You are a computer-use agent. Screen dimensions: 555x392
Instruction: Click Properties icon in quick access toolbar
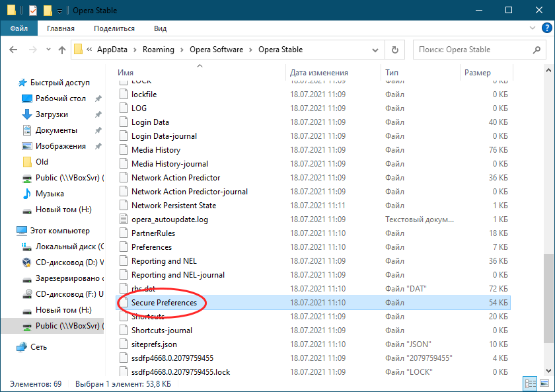click(x=33, y=11)
